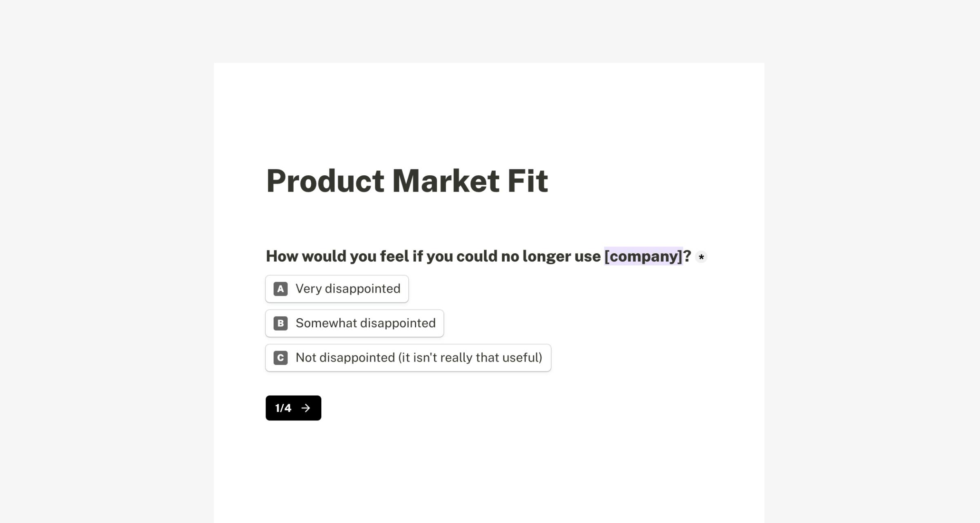Click the "A" key badge icon
The width and height of the screenshot is (980, 523).
pyautogui.click(x=281, y=289)
